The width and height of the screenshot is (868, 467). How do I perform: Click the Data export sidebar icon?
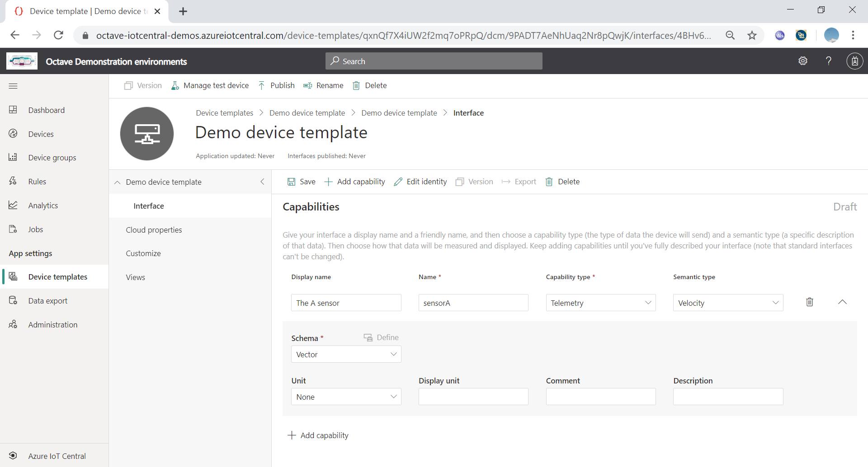[x=13, y=300]
